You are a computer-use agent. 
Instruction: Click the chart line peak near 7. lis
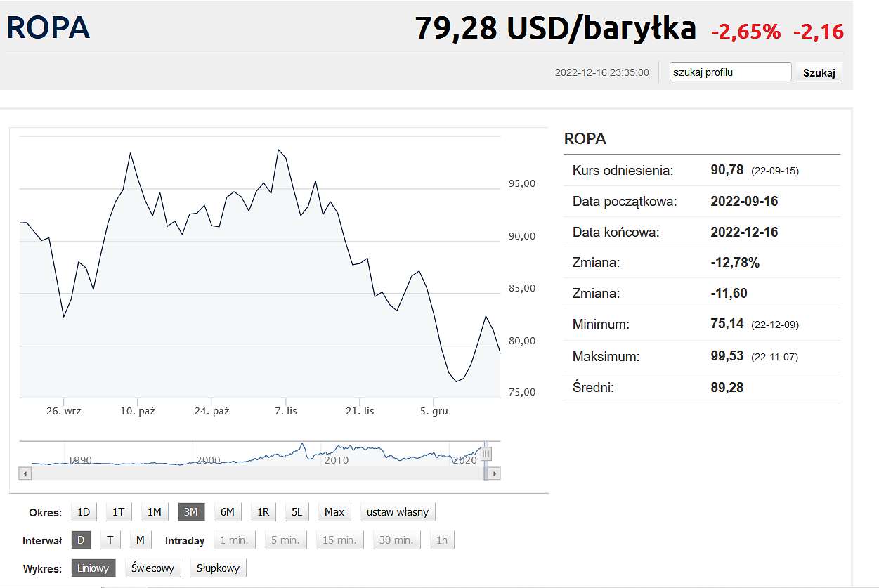point(279,150)
